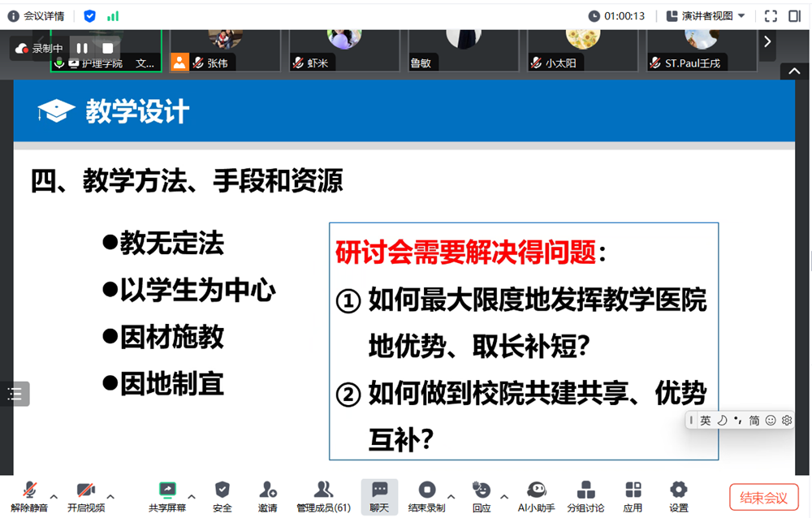Click the 邀请 invite participants icon
Image resolution: width=812 pixels, height=518 pixels.
pos(267,496)
